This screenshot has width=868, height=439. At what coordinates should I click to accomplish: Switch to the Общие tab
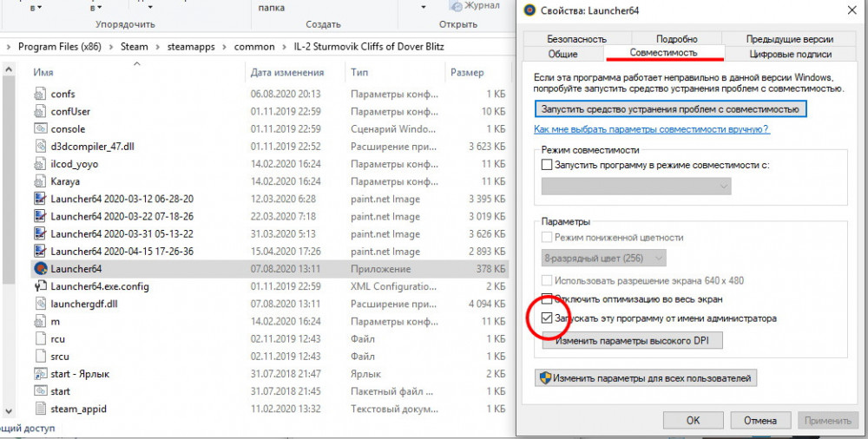(x=563, y=54)
